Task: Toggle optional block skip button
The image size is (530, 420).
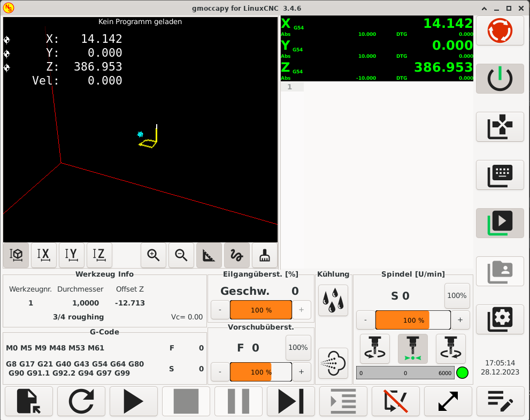Action: pyautogui.click(x=395, y=401)
